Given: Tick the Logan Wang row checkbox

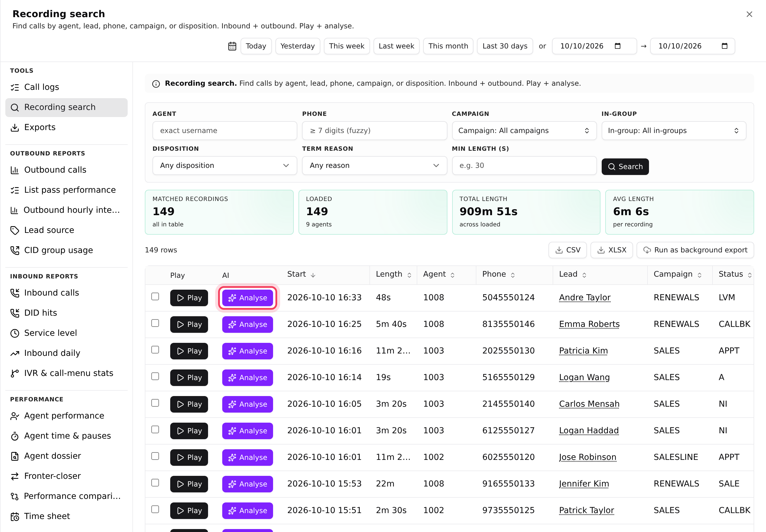Looking at the screenshot, I should pos(155,376).
